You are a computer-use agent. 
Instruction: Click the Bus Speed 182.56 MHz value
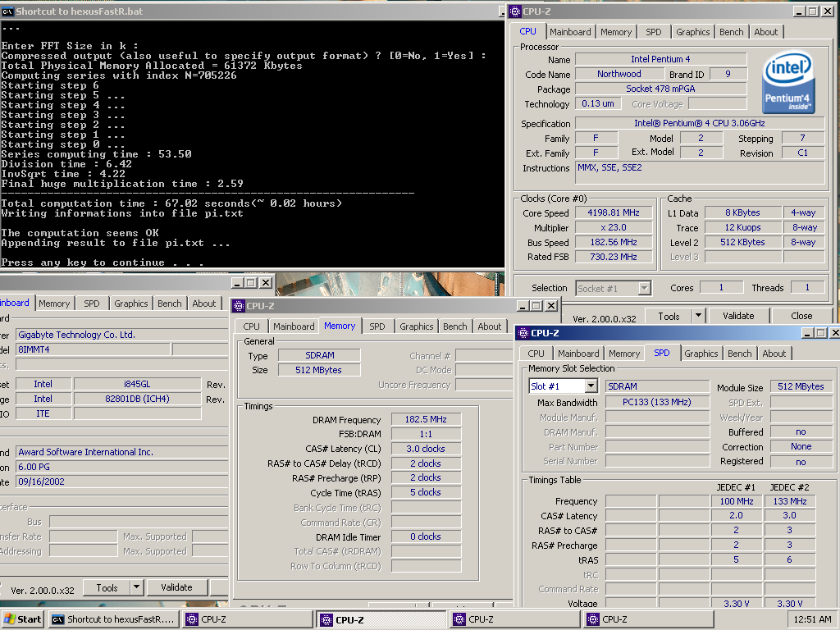(614, 242)
